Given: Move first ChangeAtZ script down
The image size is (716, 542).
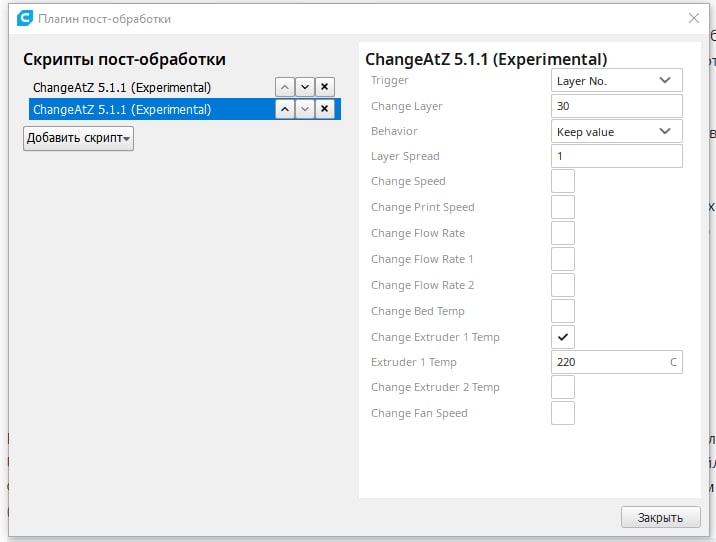Looking at the screenshot, I should [305, 87].
